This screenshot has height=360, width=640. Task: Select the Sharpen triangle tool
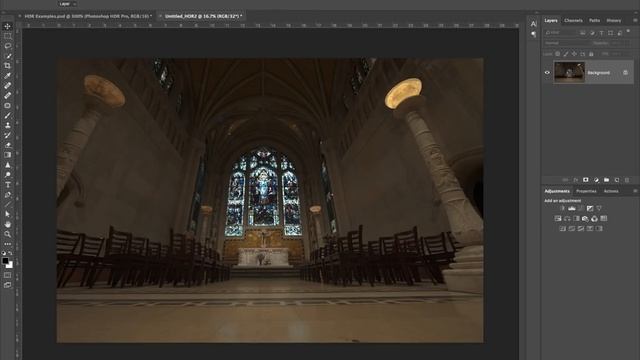[x=7, y=165]
